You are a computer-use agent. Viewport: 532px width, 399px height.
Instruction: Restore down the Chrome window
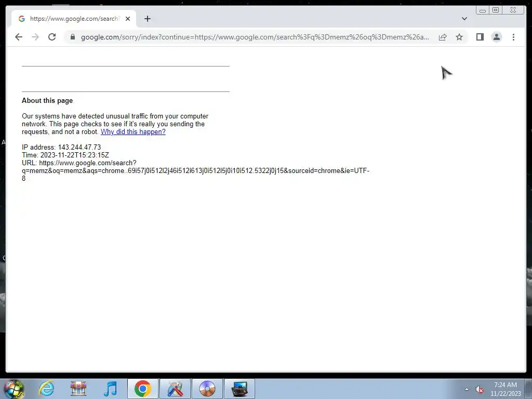pyautogui.click(x=496, y=10)
